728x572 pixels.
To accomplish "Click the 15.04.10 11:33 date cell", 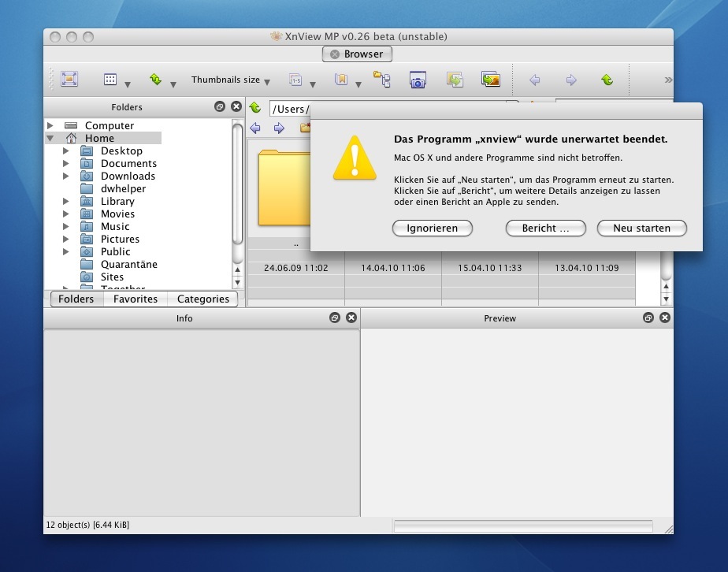I will pyautogui.click(x=490, y=268).
